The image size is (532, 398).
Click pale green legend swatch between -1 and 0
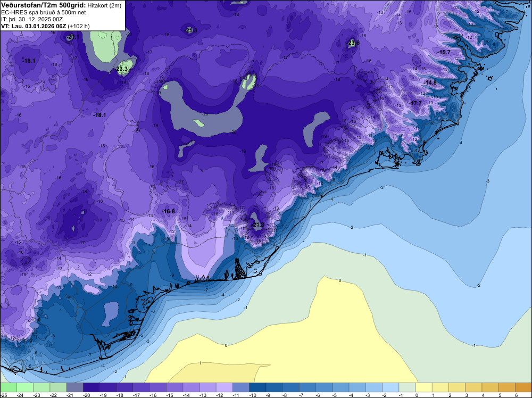coord(407,387)
